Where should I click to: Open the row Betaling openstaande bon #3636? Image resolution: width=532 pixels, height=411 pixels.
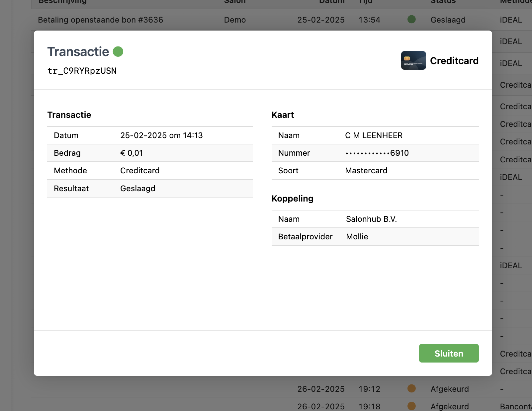point(100,20)
